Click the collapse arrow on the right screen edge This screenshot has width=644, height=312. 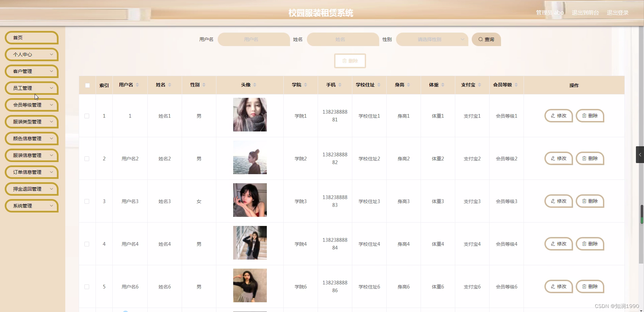pyautogui.click(x=640, y=155)
